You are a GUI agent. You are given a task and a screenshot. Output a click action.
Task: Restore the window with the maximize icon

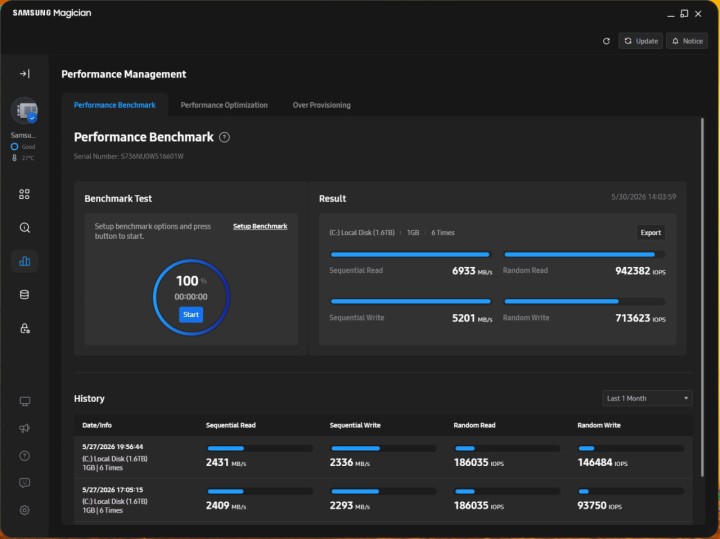click(684, 14)
